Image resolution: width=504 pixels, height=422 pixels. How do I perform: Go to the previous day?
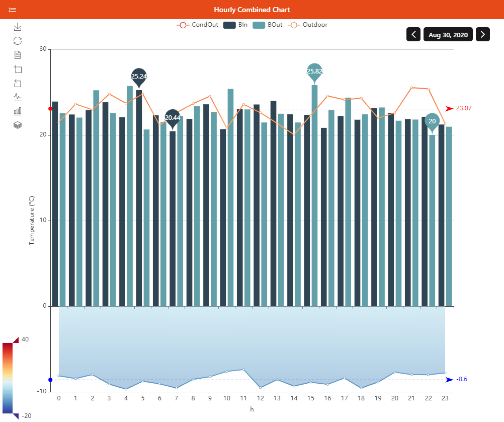(x=413, y=34)
